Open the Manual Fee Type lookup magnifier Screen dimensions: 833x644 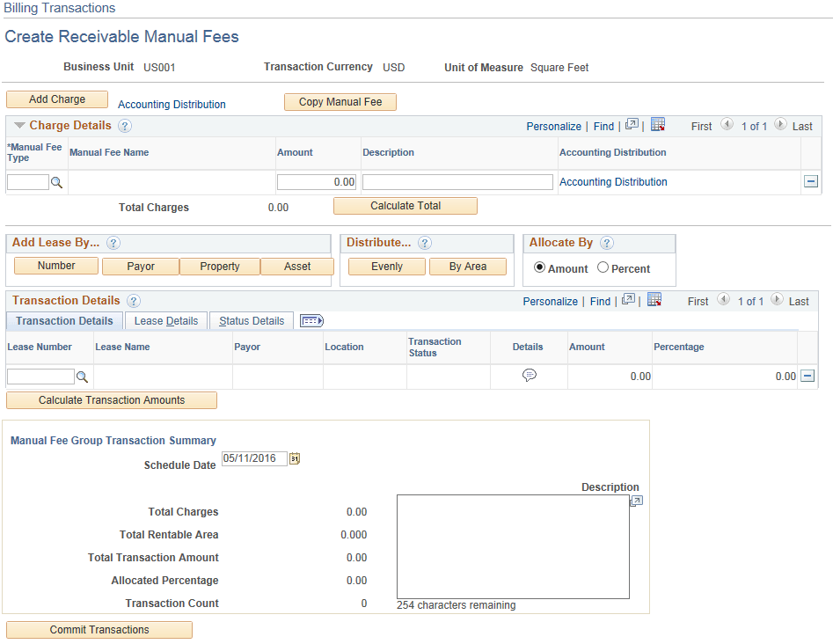click(55, 182)
